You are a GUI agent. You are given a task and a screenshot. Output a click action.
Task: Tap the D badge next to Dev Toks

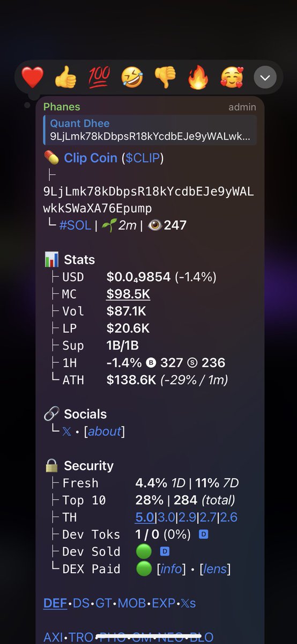coord(203,535)
